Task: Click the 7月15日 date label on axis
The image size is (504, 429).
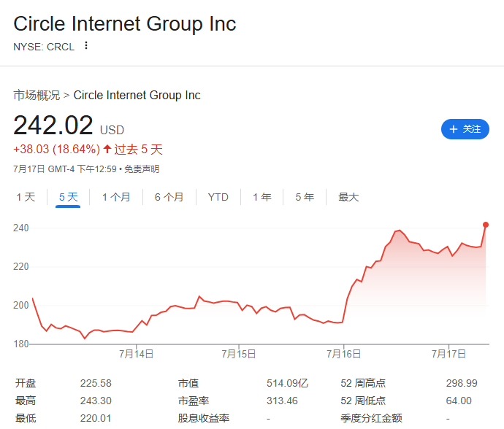Action: point(239,354)
